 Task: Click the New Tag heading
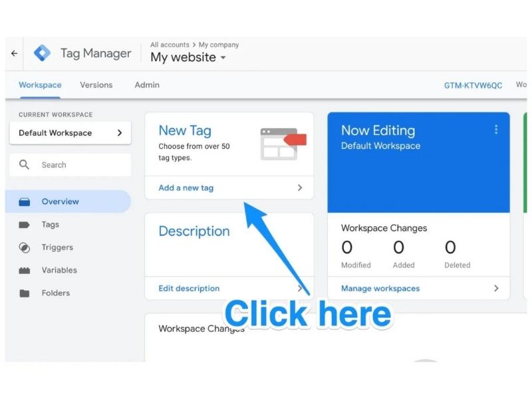pos(185,130)
